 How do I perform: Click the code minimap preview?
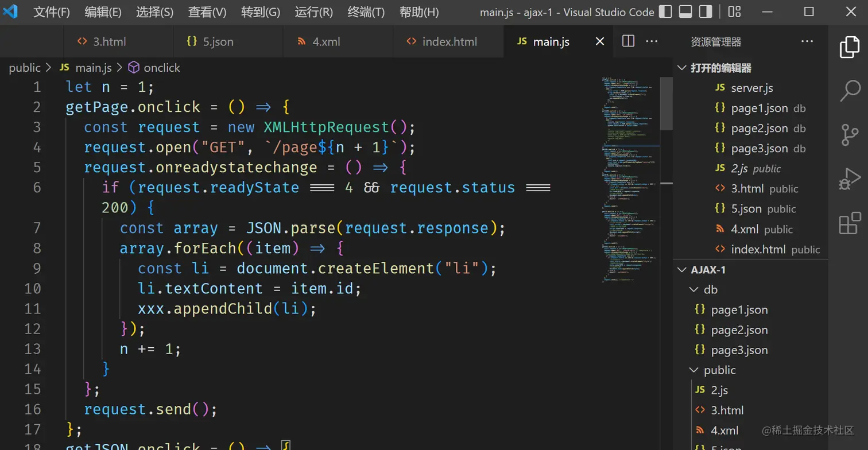(630, 179)
